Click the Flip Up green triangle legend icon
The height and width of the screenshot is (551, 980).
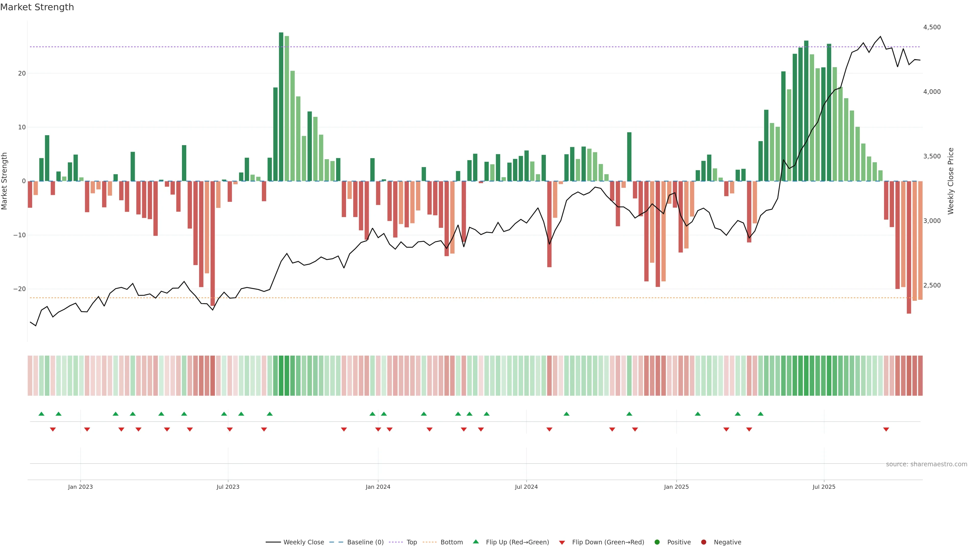pos(475,542)
